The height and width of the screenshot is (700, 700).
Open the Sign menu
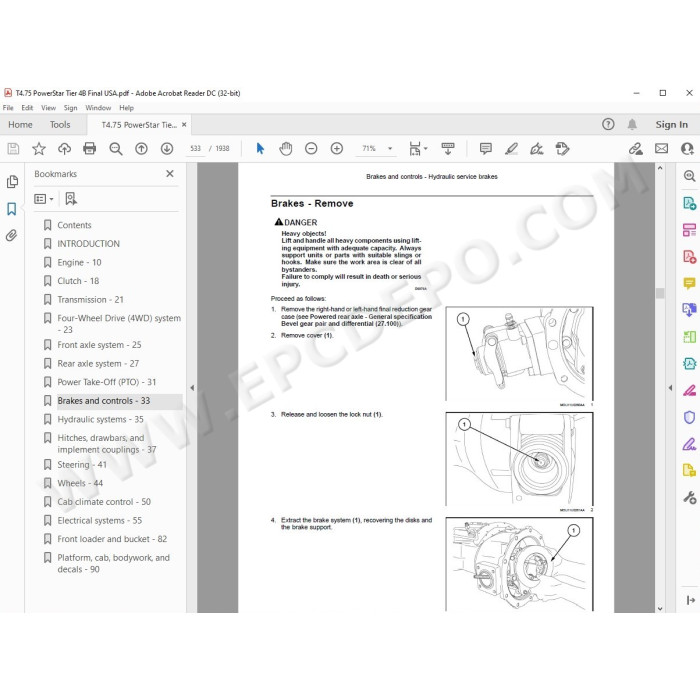(70, 108)
